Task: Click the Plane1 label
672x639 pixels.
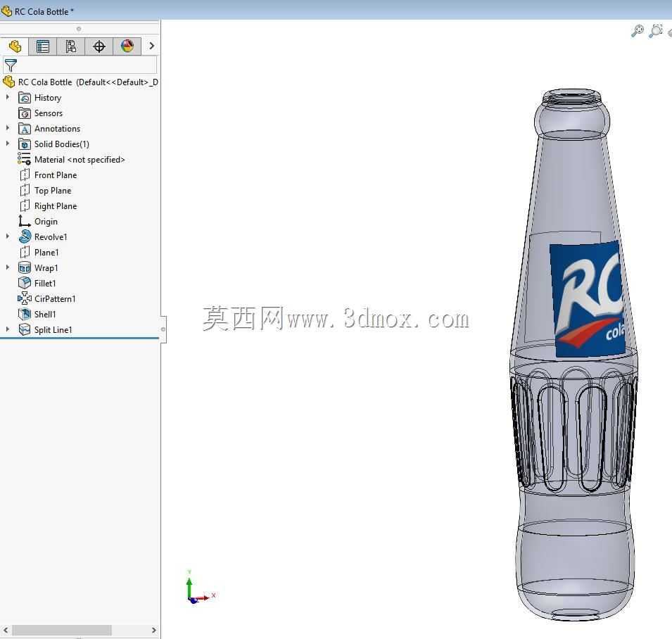Action: 46,253
